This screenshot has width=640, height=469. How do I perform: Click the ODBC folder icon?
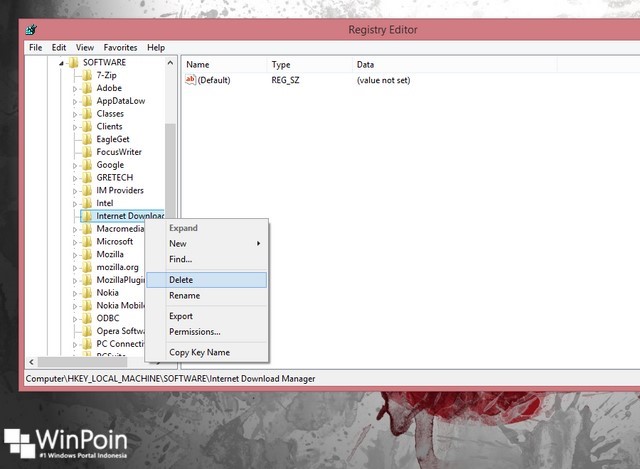87,318
